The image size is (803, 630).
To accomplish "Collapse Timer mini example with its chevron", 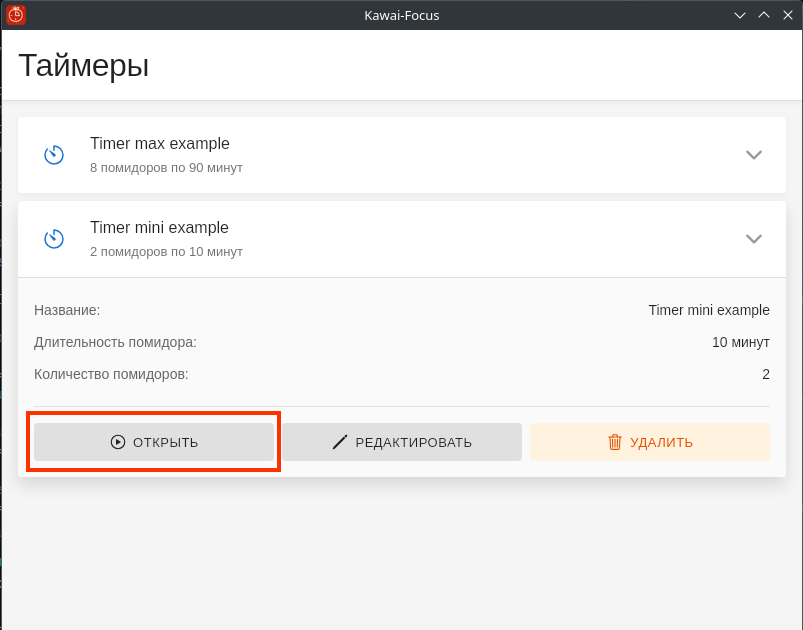I will click(x=754, y=239).
